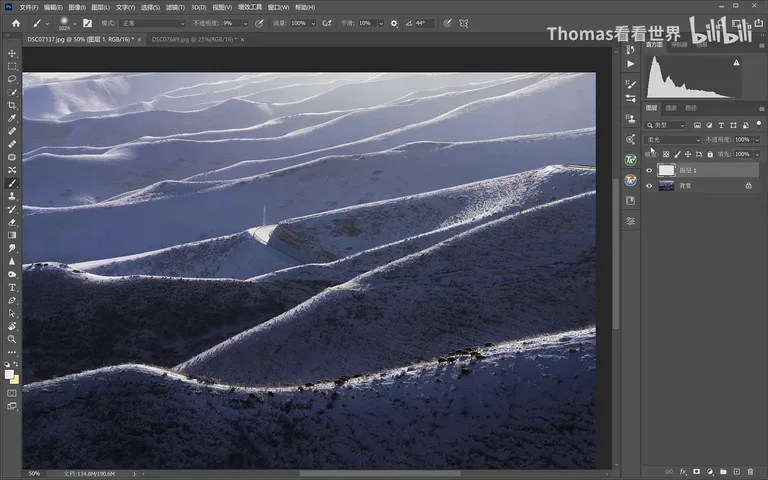Image resolution: width=768 pixels, height=480 pixels.
Task: Select the Brush tool in toolbar
Action: 12,183
